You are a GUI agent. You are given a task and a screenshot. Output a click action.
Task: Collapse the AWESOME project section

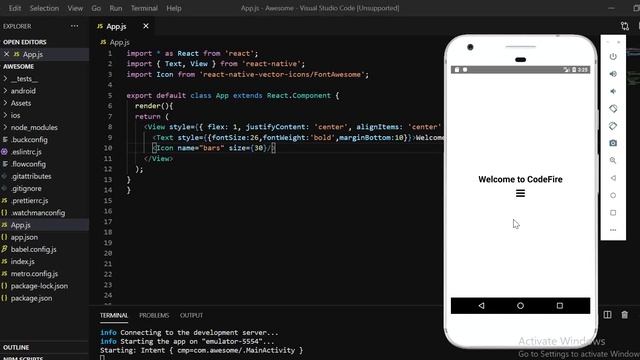18,67
